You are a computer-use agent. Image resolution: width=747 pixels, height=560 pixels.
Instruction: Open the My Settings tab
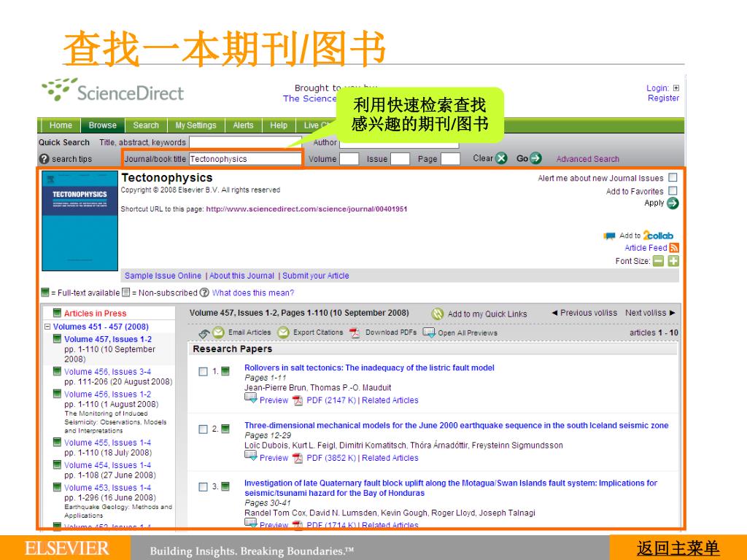(x=196, y=125)
